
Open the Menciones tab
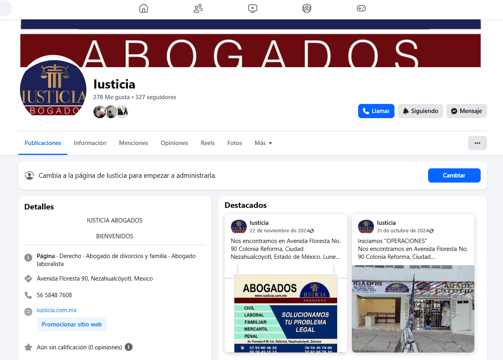click(x=133, y=143)
